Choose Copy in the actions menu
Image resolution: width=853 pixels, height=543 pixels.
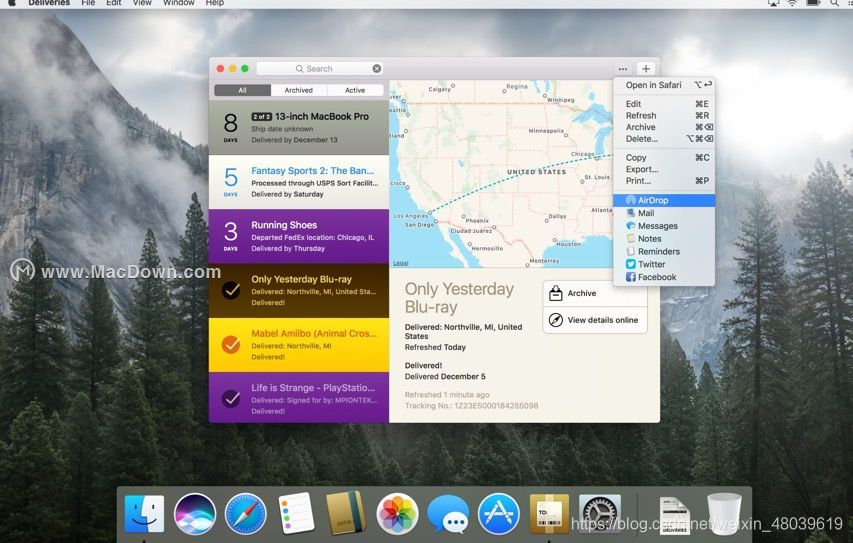coord(664,157)
